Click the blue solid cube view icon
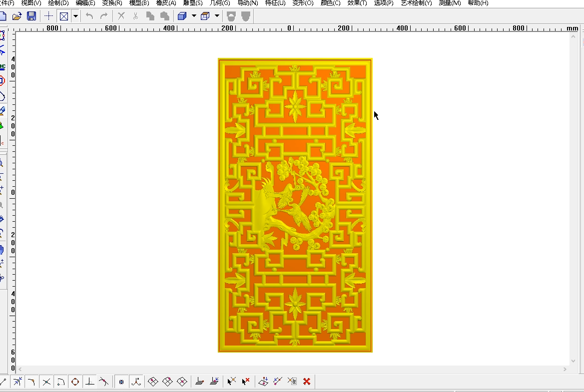 (182, 16)
